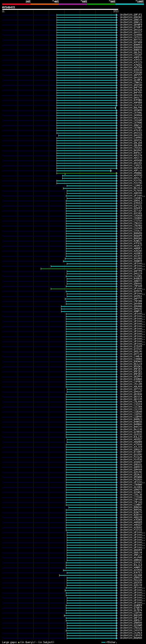The height and width of the screenshot is (644, 146).
Task: Select the UniRef100_B8B4T6 entry
Action: pos(131,50)
